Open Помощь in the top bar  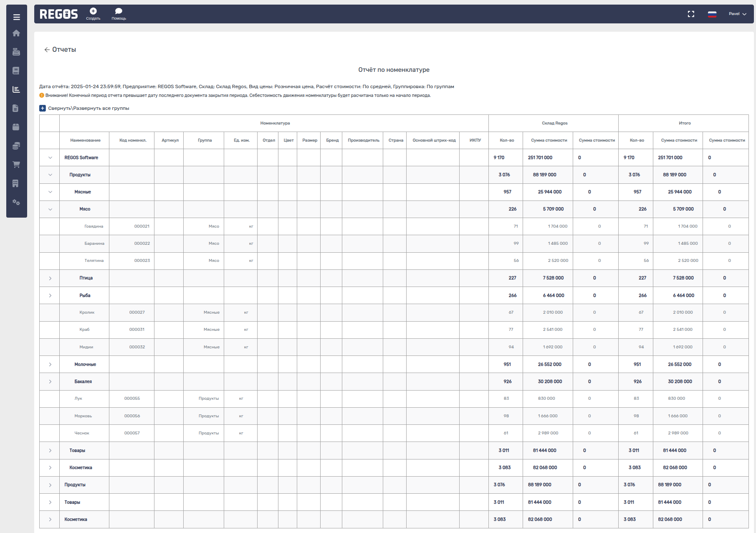pyautogui.click(x=119, y=14)
